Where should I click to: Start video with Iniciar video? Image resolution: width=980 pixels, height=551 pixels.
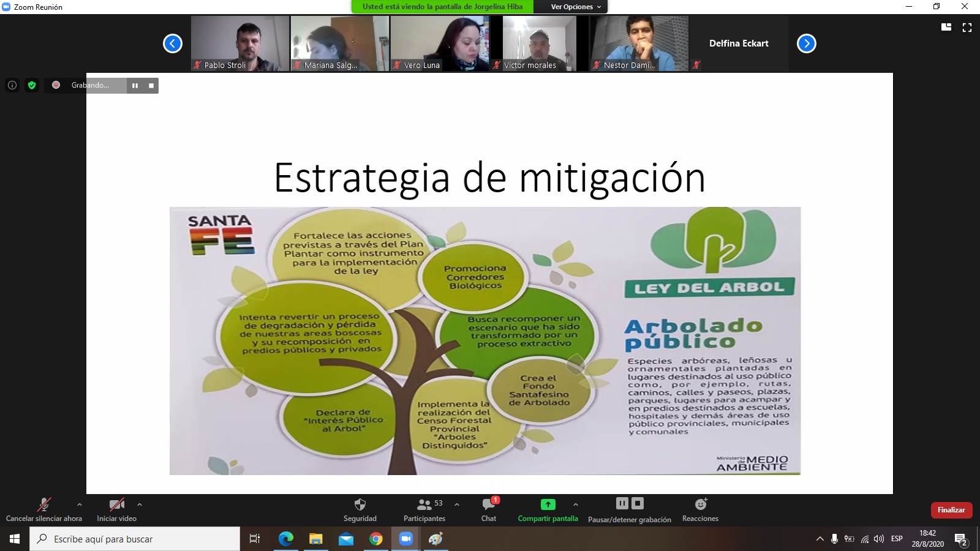(x=117, y=509)
